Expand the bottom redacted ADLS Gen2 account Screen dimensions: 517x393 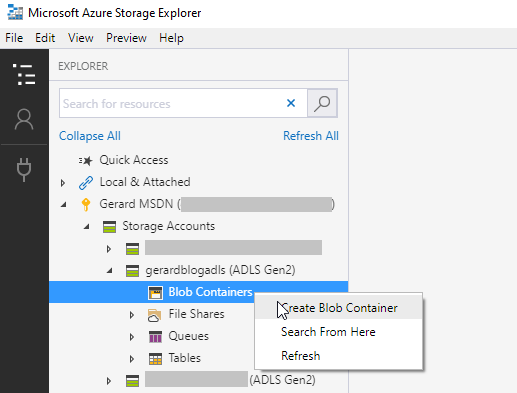pyautogui.click(x=109, y=381)
